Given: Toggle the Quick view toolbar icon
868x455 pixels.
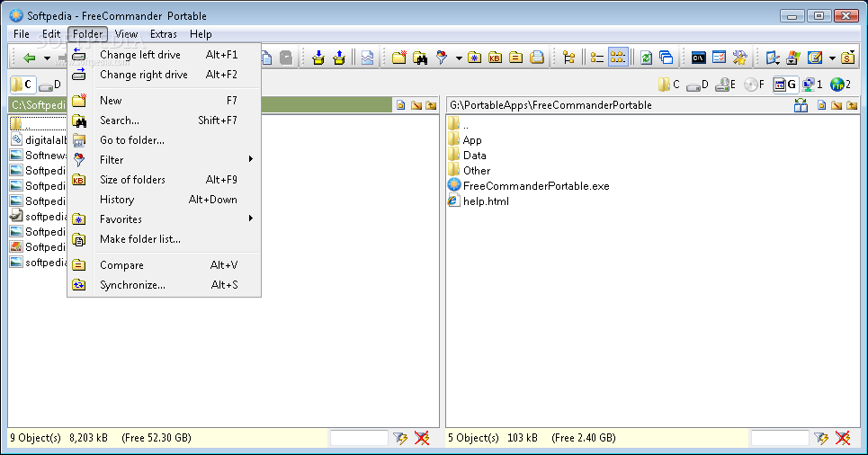Looking at the screenshot, I should tap(368, 58).
